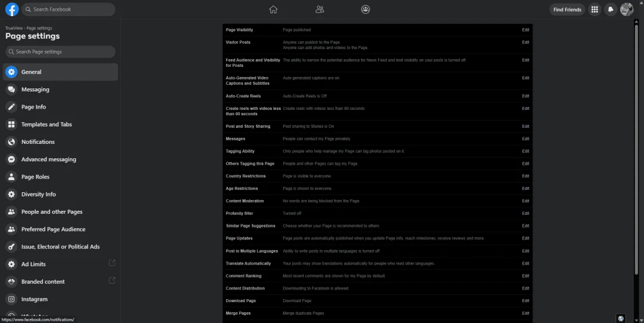Edit Auto-Generated Video Captions and Subtitles
Image resolution: width=644 pixels, height=323 pixels.
point(525,78)
